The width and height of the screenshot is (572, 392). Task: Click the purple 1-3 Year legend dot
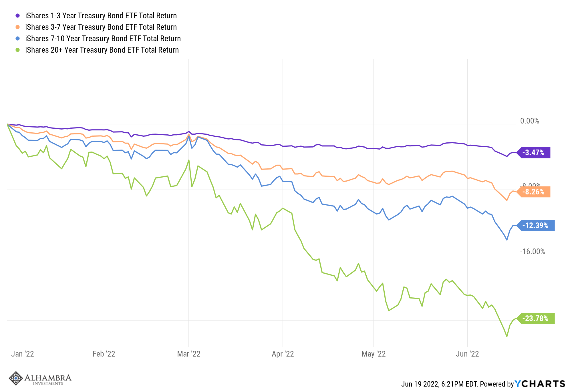17,15
